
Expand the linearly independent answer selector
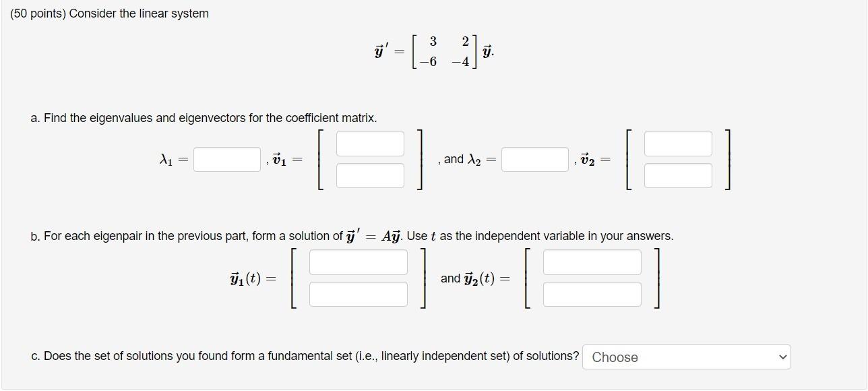pos(686,357)
